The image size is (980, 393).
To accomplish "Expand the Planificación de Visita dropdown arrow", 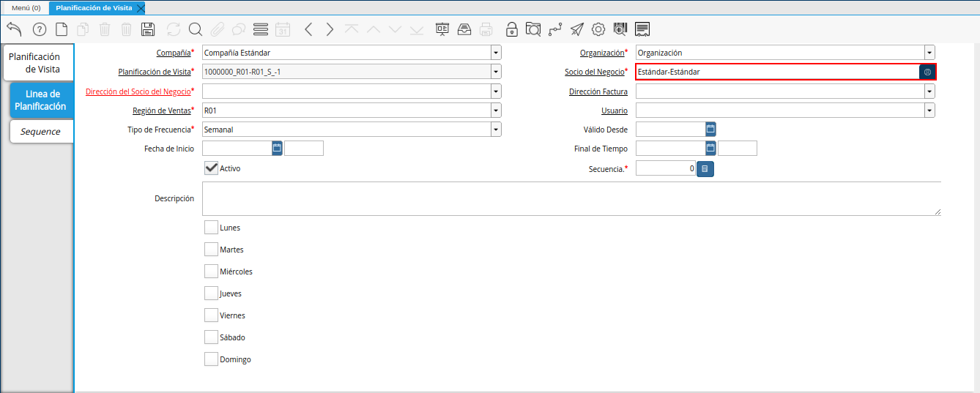I will (x=496, y=72).
